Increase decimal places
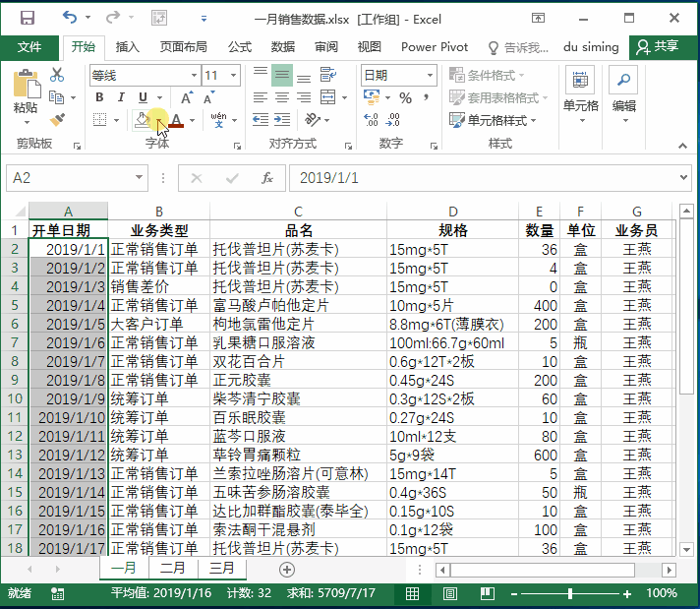The height and width of the screenshot is (609, 700). click(x=371, y=120)
